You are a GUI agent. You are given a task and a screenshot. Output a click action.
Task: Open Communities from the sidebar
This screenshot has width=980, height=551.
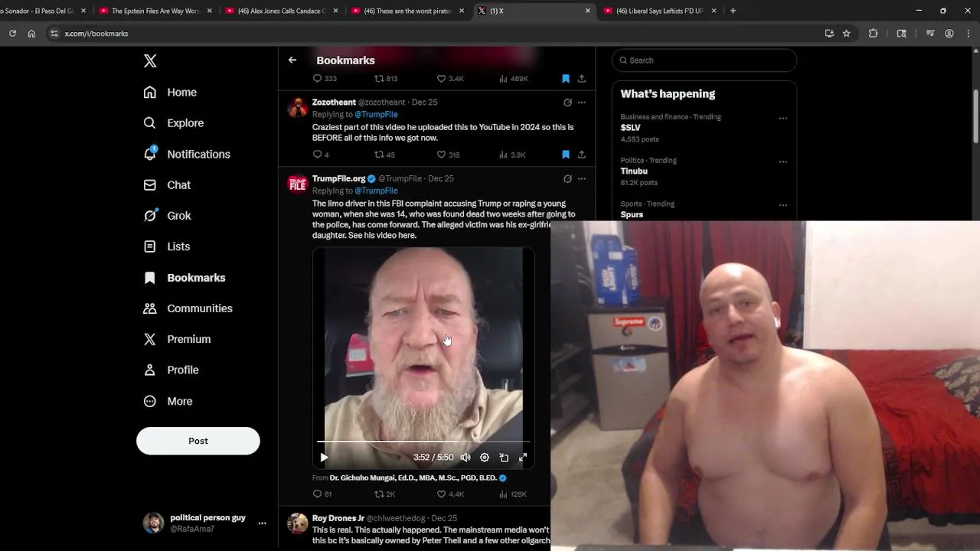click(x=188, y=308)
